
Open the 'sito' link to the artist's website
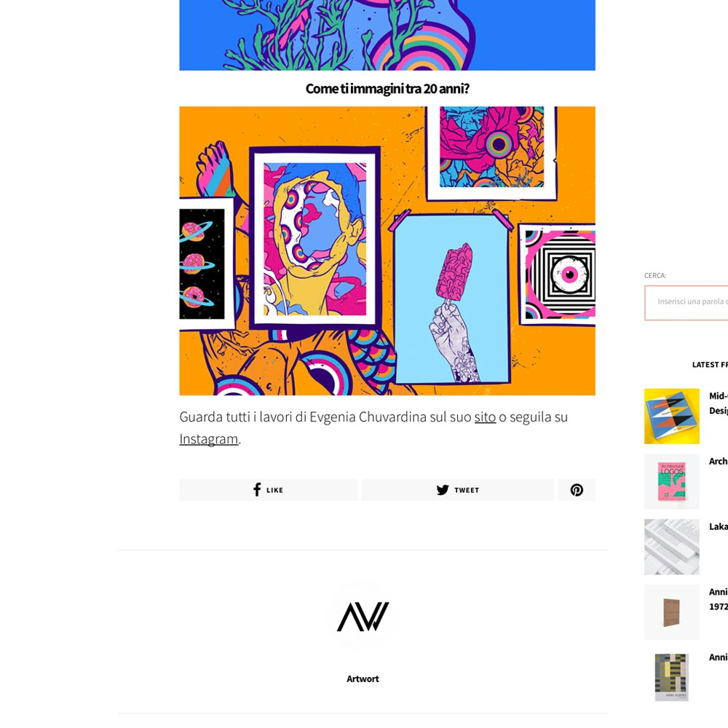coord(485,417)
